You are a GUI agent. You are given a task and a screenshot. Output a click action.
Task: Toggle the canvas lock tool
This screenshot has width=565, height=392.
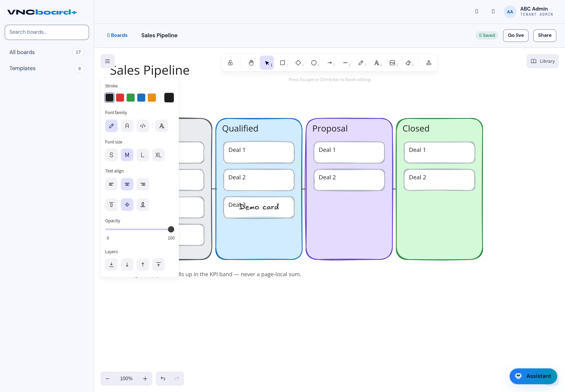point(230,63)
